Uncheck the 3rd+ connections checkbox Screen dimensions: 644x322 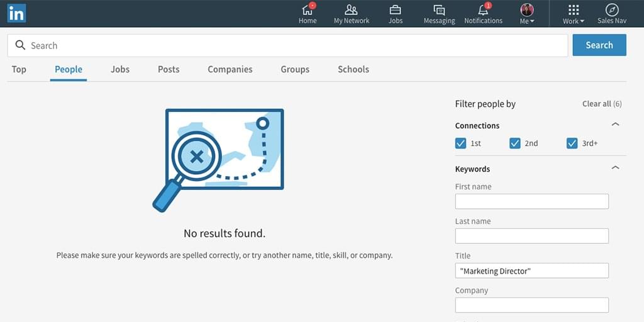(x=572, y=143)
